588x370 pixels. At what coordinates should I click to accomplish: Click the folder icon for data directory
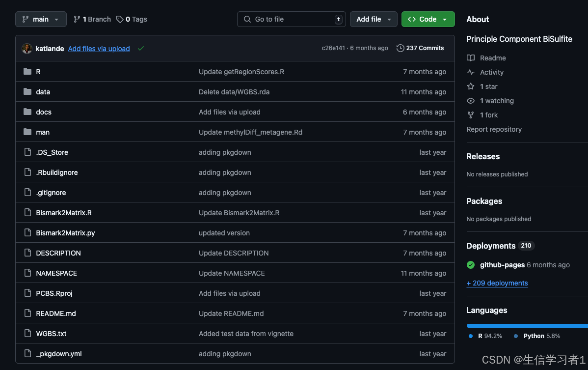(27, 91)
